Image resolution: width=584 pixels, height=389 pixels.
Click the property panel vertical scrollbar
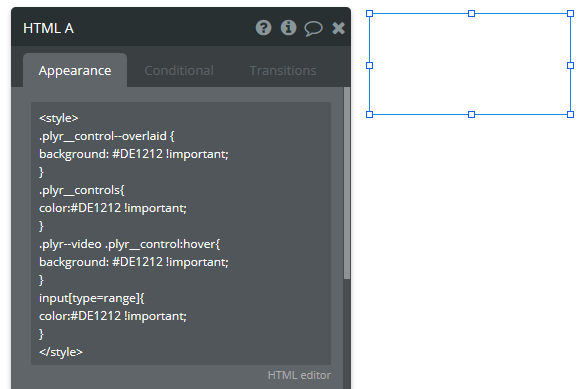coord(347,183)
